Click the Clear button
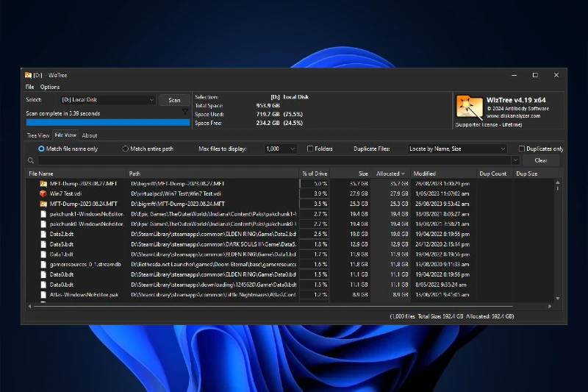Screen dimensions: 588x392 [541, 160]
